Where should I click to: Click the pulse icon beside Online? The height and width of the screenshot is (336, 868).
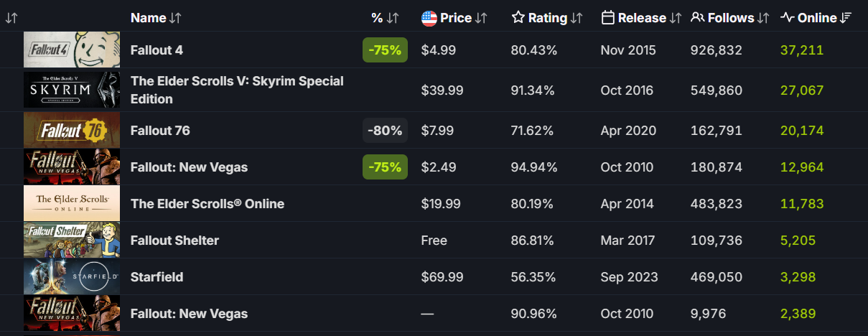(788, 18)
